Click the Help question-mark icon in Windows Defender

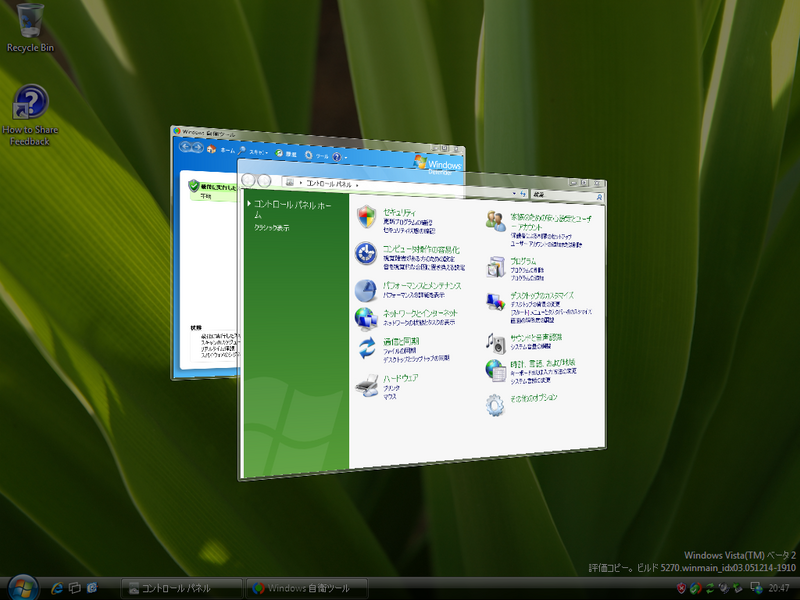(337, 157)
